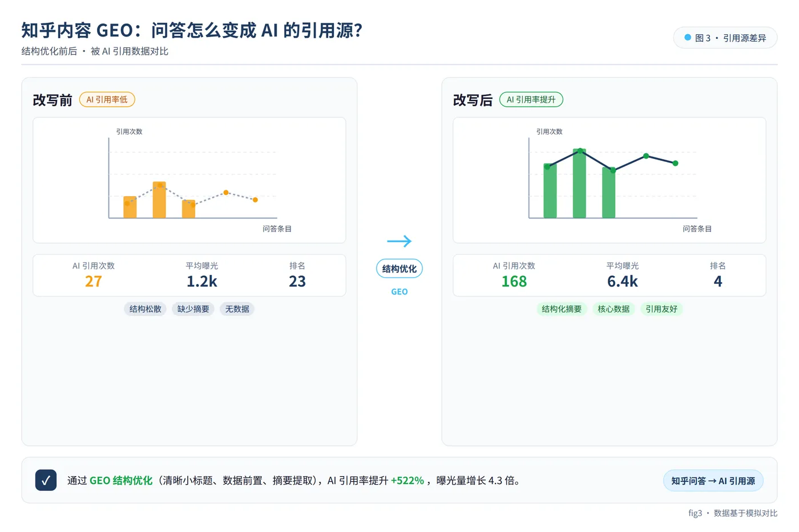Screen dimensions: 799x532
Task: Click the blue arrow above 结构优化
Action: tap(399, 241)
